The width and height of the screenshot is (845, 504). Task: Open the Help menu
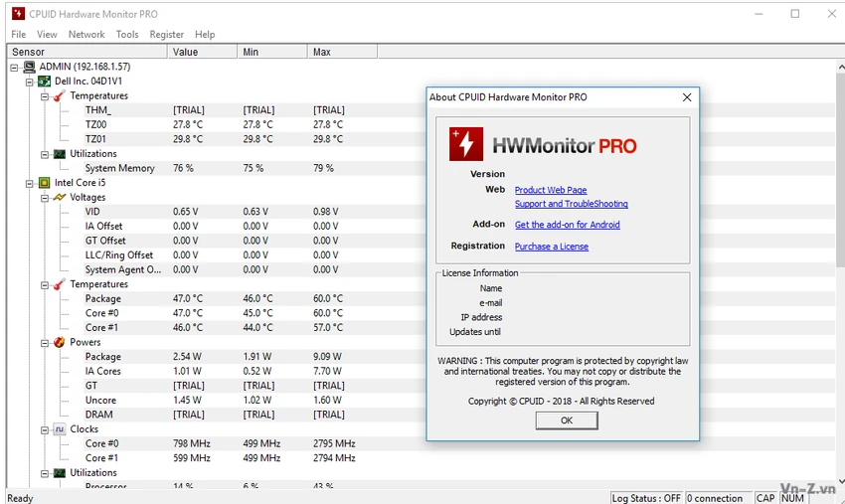coord(205,35)
